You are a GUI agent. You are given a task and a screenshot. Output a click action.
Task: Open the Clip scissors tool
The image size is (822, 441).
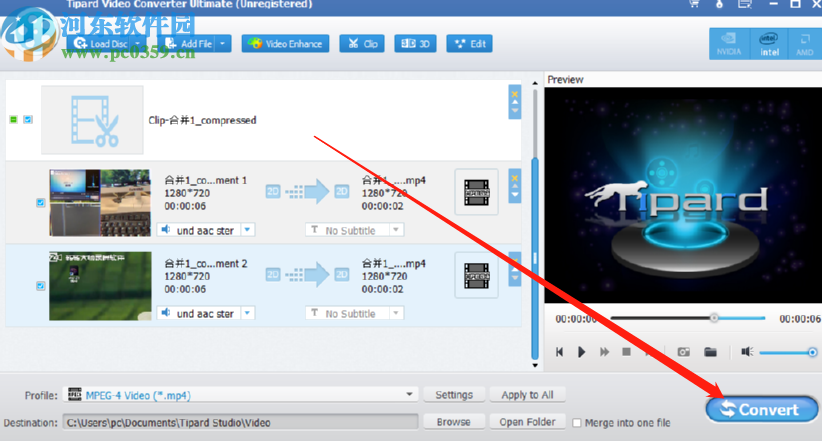point(362,44)
